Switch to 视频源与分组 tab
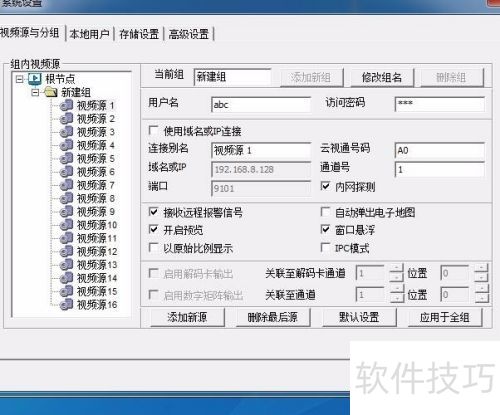Screen dimensions: 500x415 (30, 33)
